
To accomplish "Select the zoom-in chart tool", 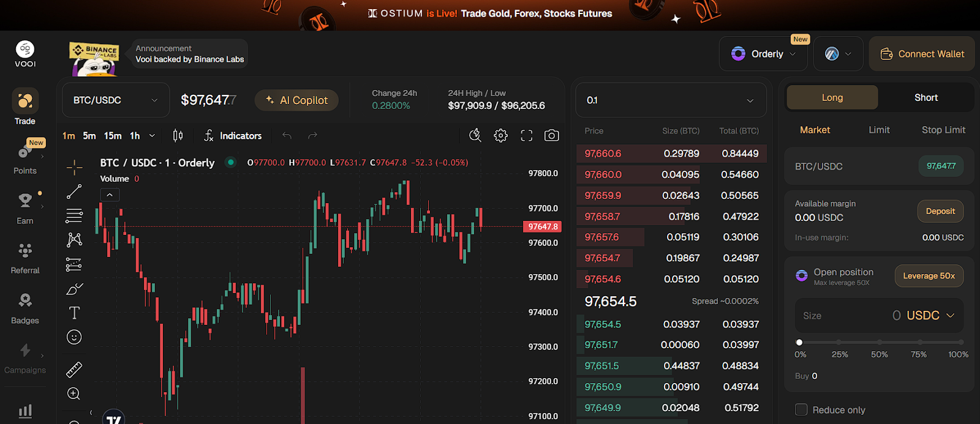I will pos(74,393).
